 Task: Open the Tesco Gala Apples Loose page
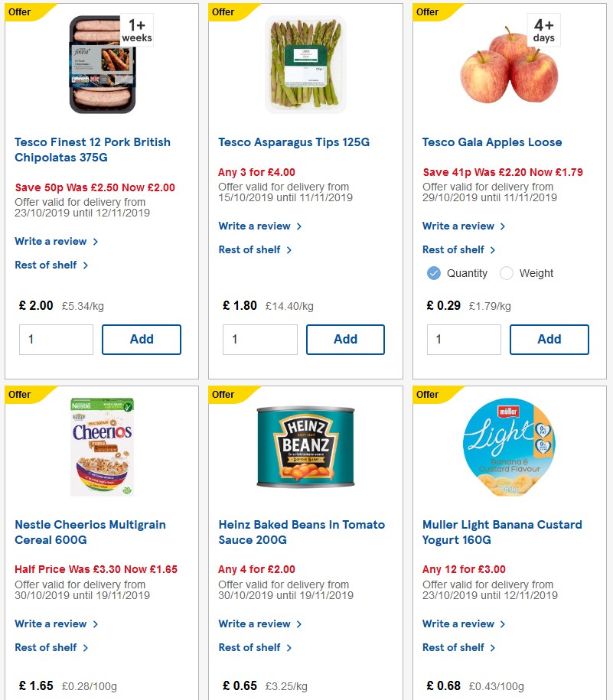point(492,142)
